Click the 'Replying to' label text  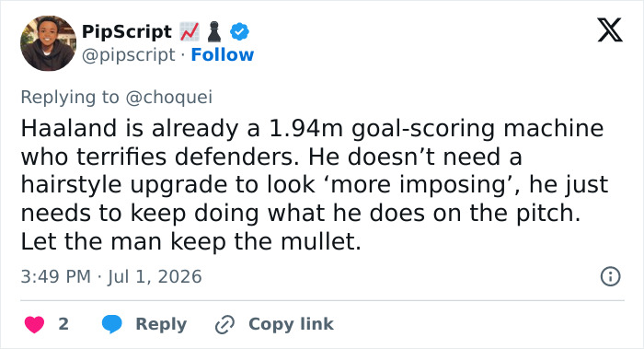click(70, 97)
